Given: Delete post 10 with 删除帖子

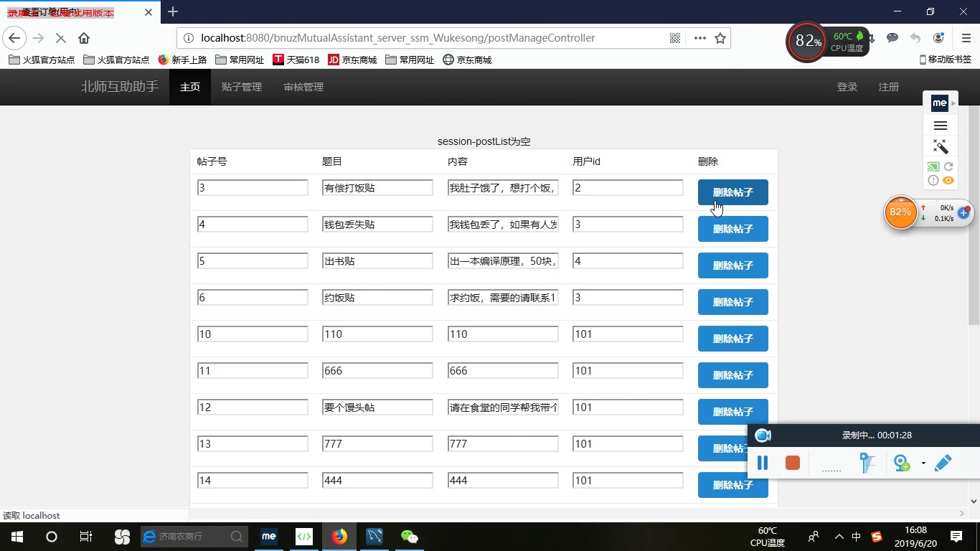Looking at the screenshot, I should coord(733,339).
